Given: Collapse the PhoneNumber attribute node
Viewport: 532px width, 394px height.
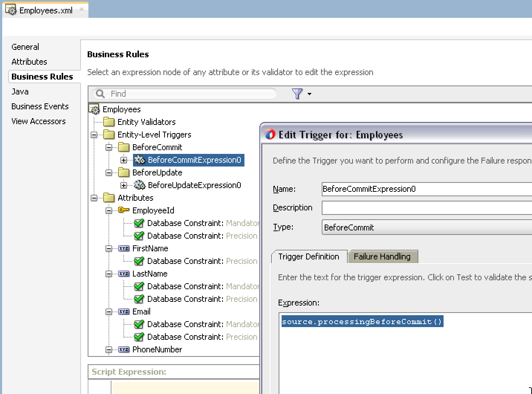Looking at the screenshot, I should tap(109, 349).
